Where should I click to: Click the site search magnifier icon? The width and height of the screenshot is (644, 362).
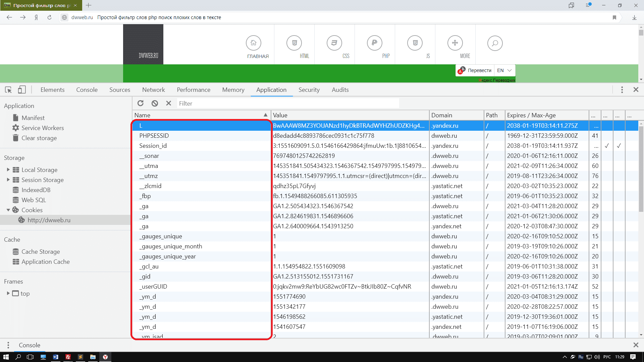tap(495, 43)
